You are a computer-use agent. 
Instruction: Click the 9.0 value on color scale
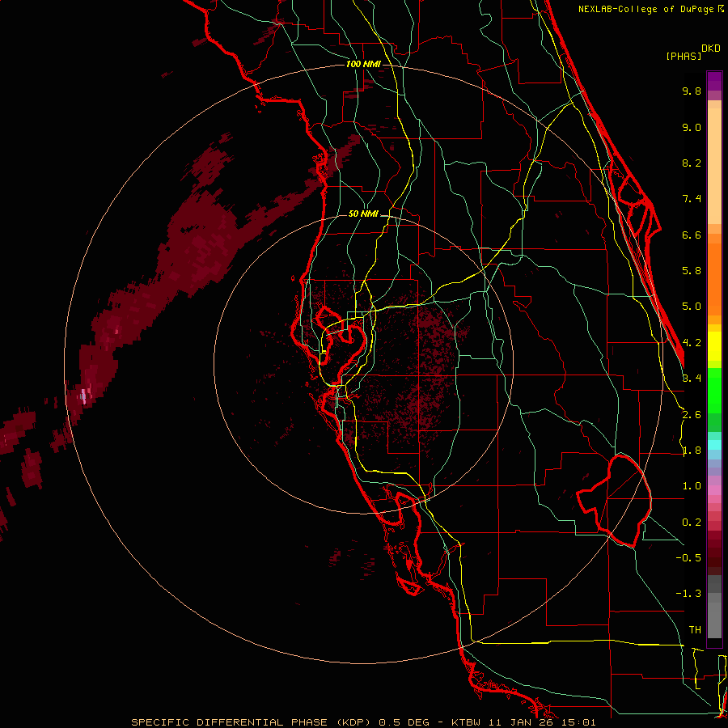pos(692,127)
